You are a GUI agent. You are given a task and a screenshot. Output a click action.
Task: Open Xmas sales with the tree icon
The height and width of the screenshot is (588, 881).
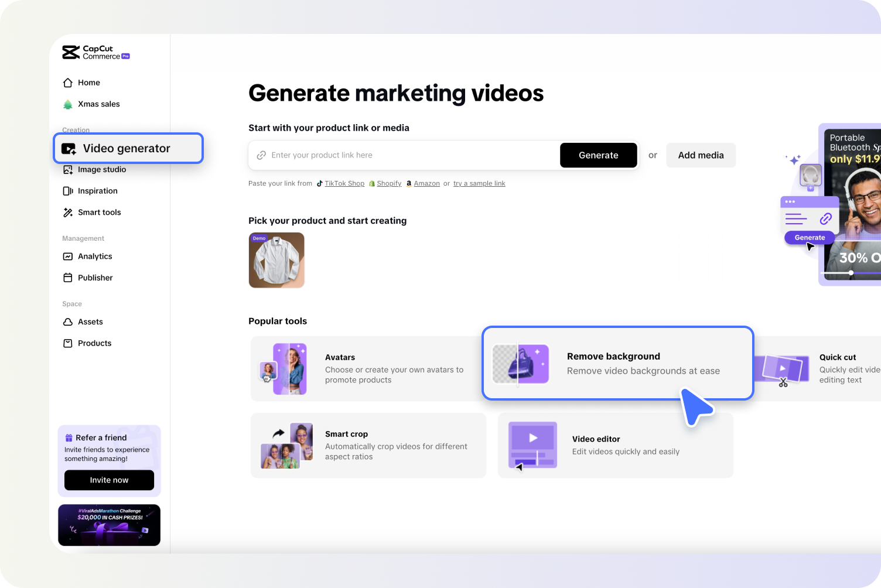pyautogui.click(x=68, y=104)
